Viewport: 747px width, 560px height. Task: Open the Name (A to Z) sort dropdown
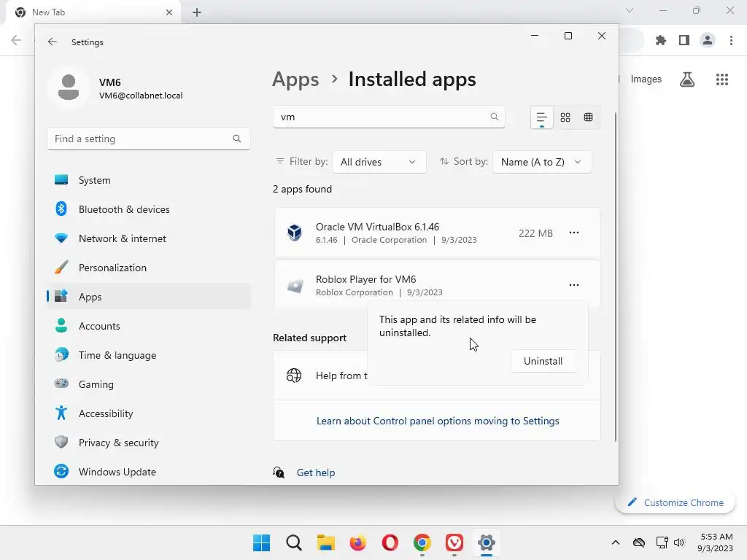click(542, 162)
